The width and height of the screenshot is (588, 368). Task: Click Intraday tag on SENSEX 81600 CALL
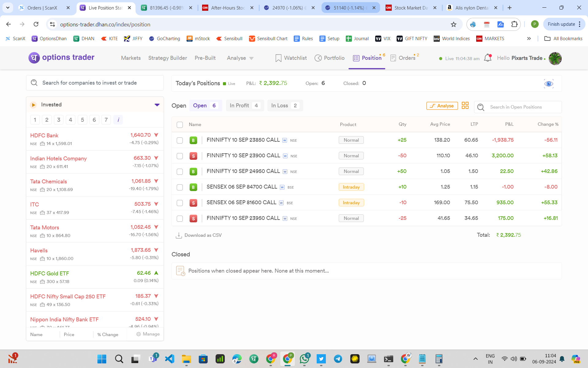click(351, 203)
